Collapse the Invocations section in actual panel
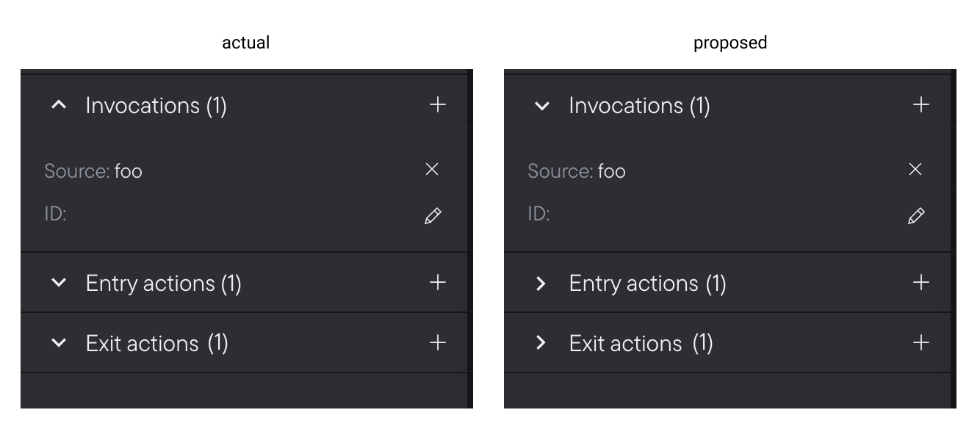This screenshot has width=980, height=432. [59, 105]
